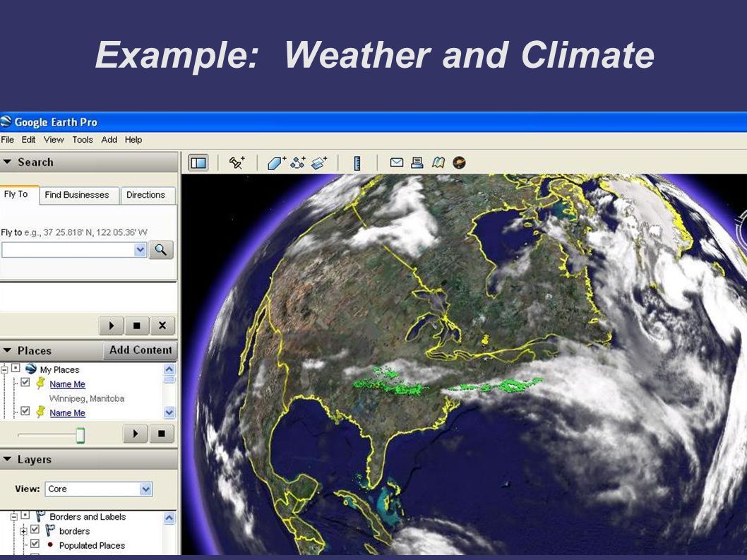Collapse the Borders and Labels tree node
747x560 pixels.
point(14,517)
